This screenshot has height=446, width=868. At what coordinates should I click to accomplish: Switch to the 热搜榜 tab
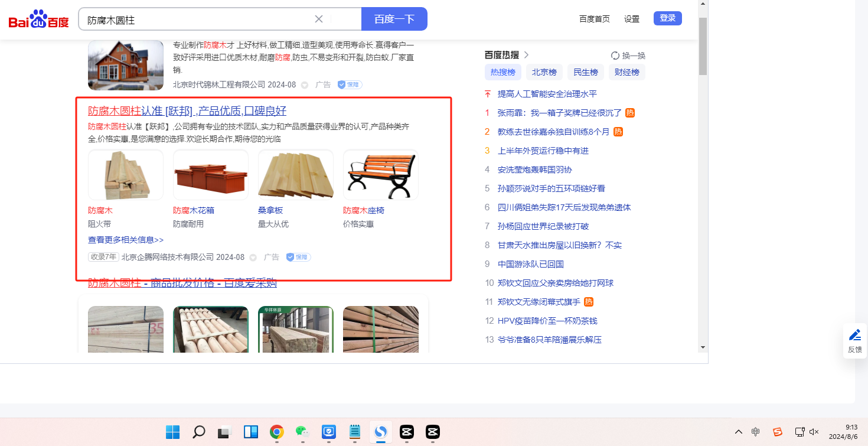click(503, 72)
